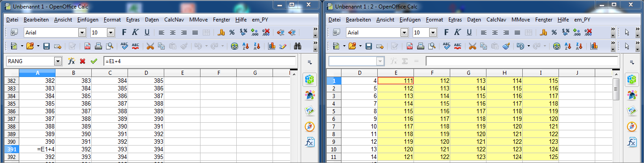Open Arial font dropdown in Unbenannt 1 : 2 window
Screen dimensions: 644x163
(x=404, y=33)
